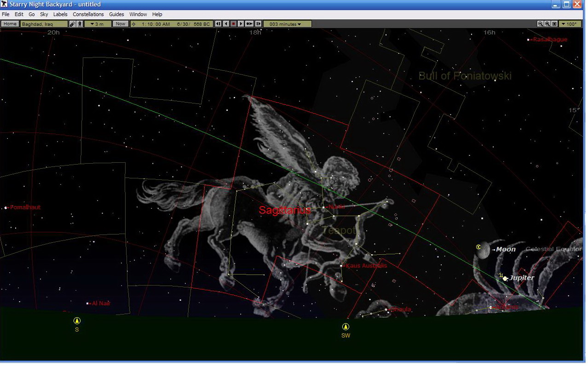
Task: Click the Sagittarius constellation label
Action: click(285, 210)
